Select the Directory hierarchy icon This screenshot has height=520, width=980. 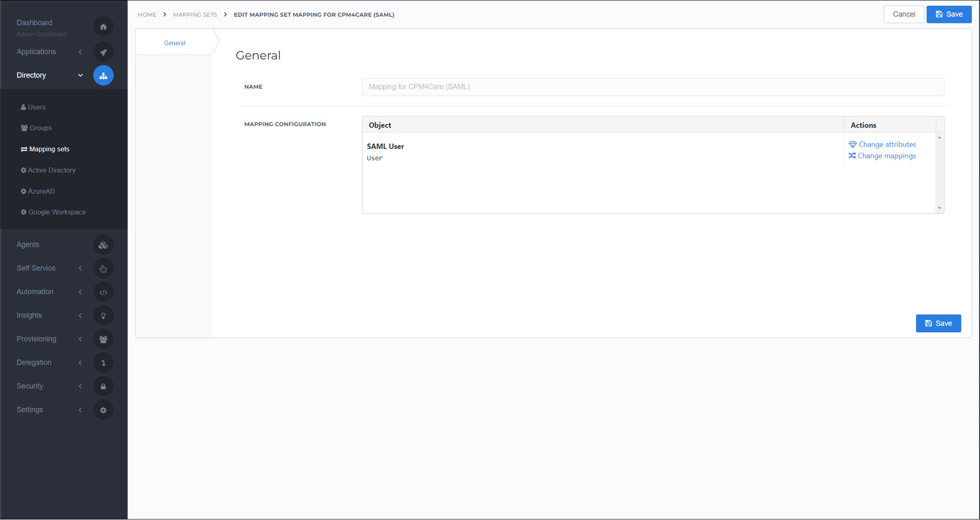[x=103, y=76]
